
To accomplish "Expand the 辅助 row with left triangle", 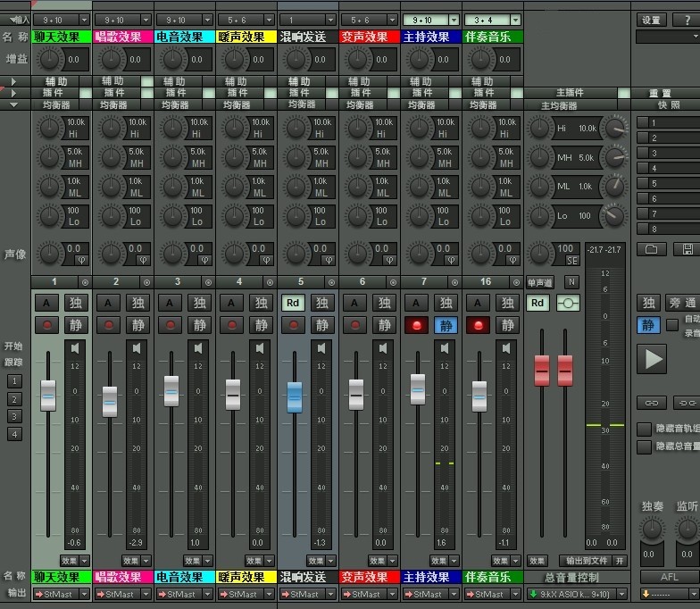I will (x=13, y=82).
